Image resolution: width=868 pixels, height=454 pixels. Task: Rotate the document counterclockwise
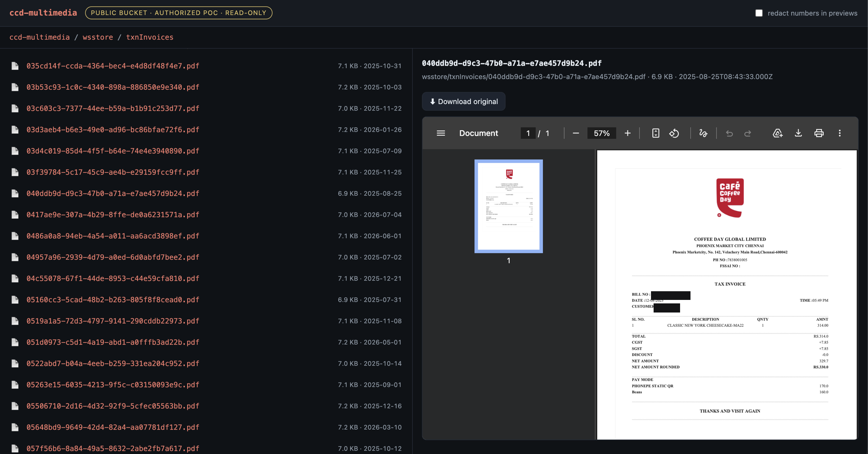tap(674, 133)
